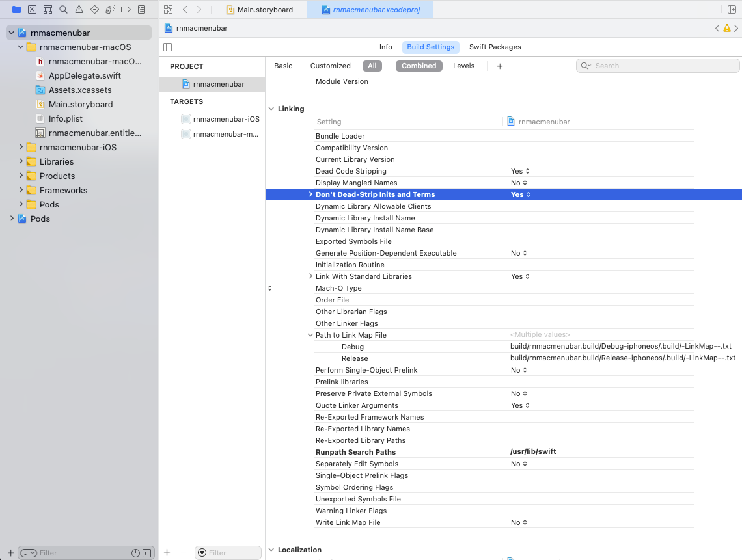The image size is (742, 560).
Task: Switch to Main.storyboard tab
Action: 260,10
